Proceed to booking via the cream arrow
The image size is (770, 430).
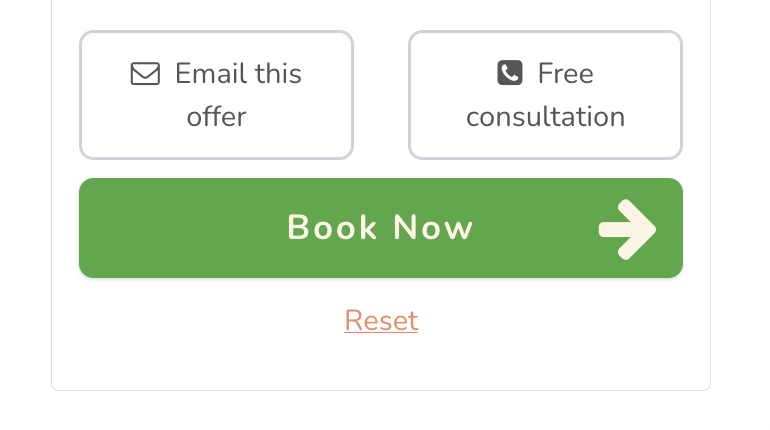[x=627, y=229]
